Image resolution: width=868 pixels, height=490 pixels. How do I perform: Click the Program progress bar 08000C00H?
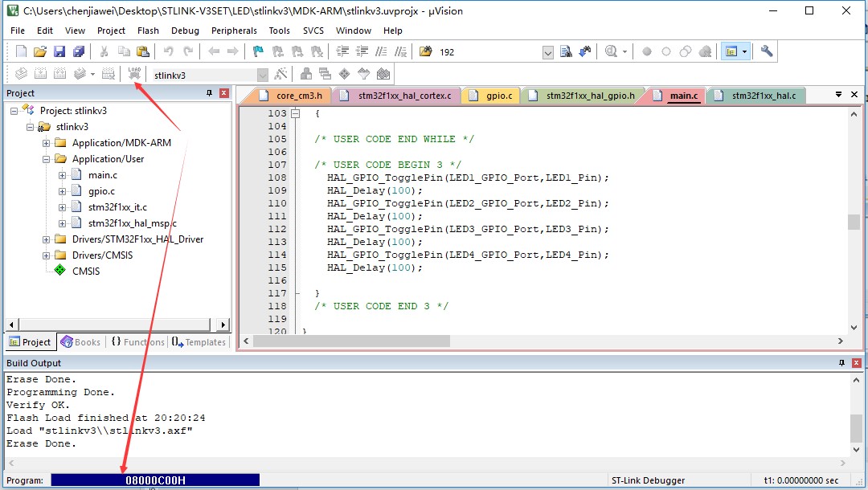[155, 480]
